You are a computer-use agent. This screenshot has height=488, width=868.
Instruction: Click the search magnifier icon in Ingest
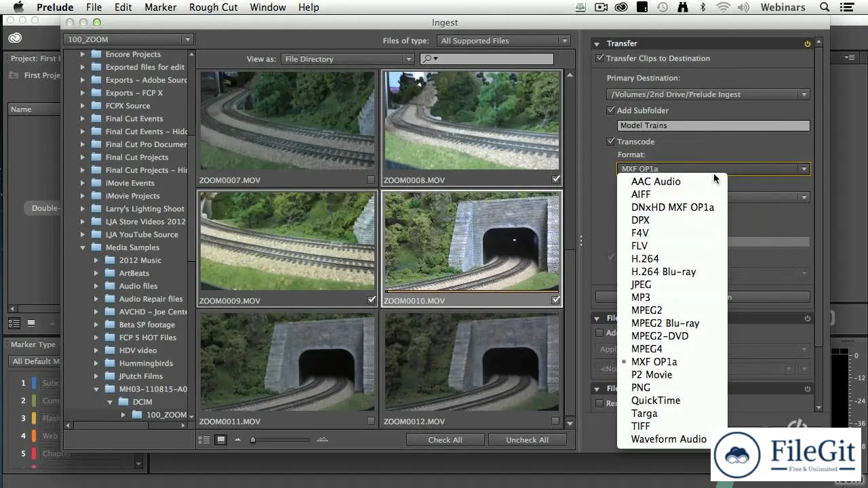[429, 59]
